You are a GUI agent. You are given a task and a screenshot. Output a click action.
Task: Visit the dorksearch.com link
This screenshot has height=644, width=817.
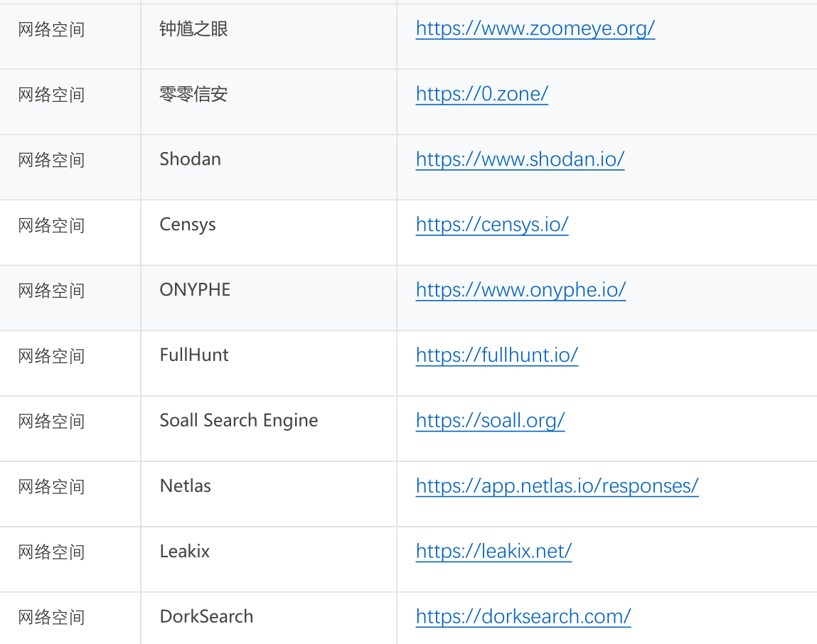(523, 616)
